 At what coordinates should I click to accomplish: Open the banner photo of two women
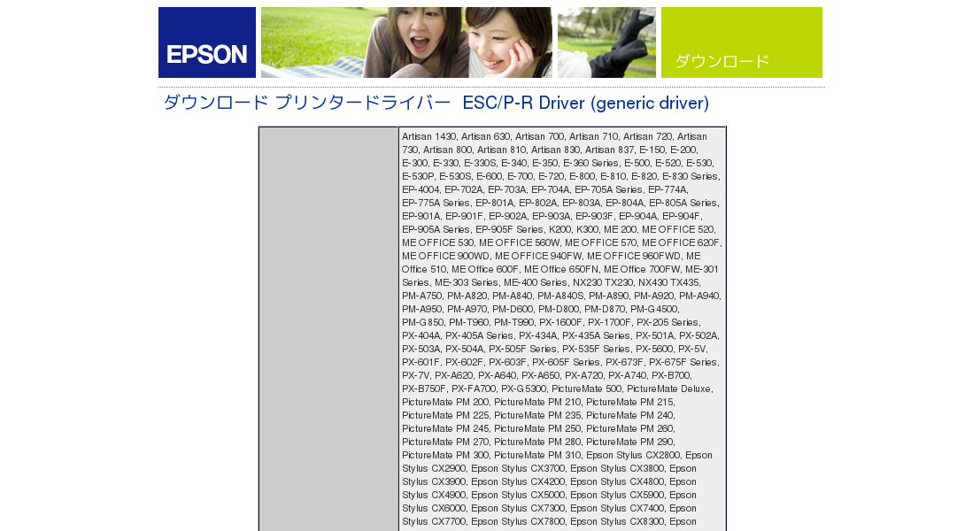[406, 42]
